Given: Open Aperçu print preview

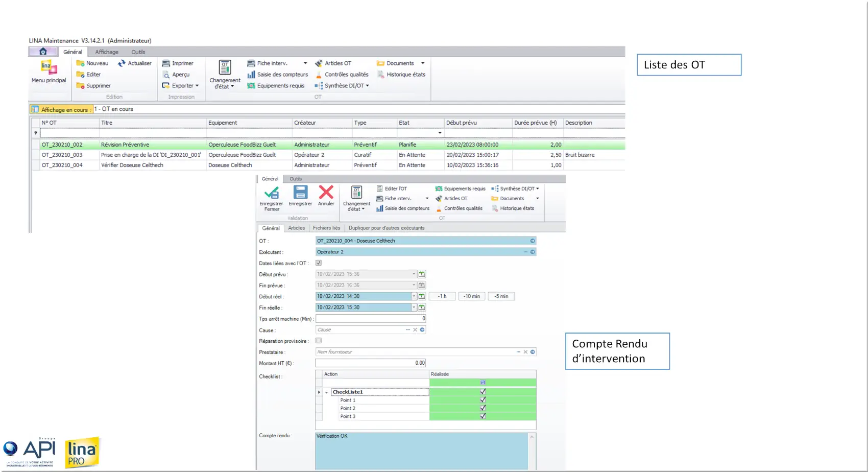Looking at the screenshot, I should [176, 75].
